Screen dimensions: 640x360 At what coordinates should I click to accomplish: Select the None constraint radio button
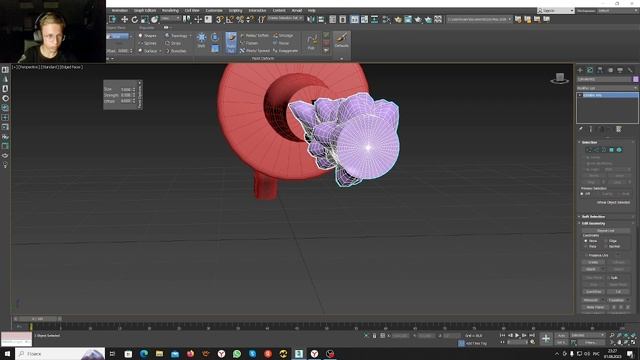pyautogui.click(x=586, y=241)
